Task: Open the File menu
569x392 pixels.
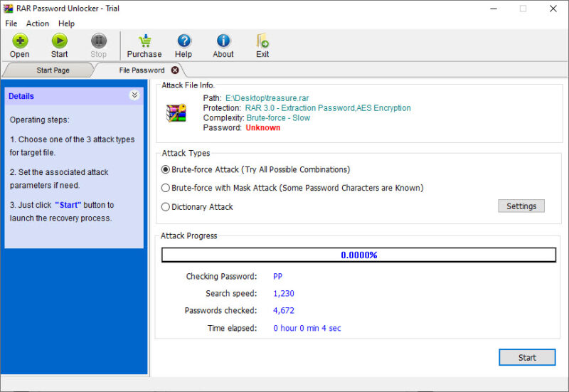Action: [11, 23]
